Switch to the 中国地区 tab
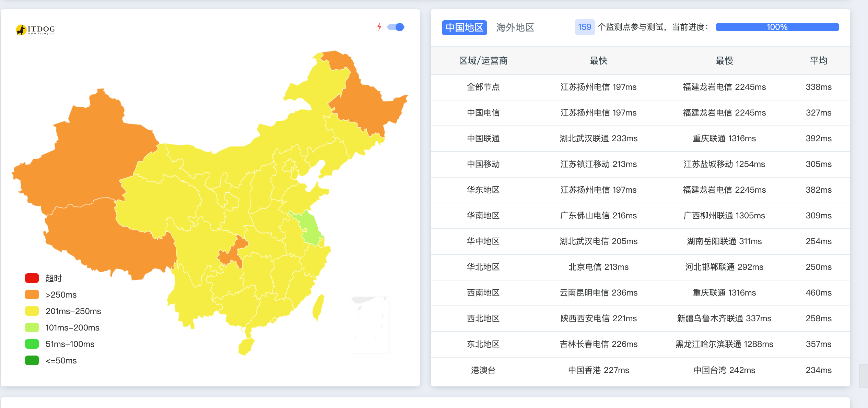Screen dimensions: 868x408 click(x=464, y=27)
